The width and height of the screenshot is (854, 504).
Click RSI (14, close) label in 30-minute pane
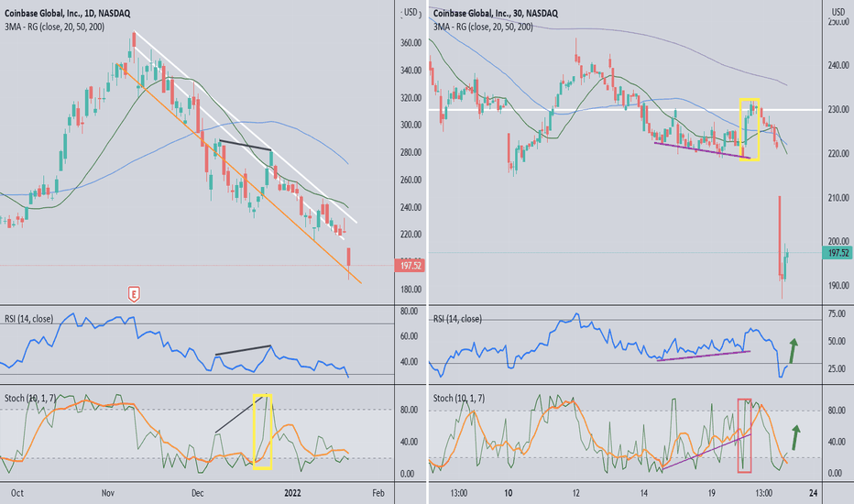[x=457, y=319]
